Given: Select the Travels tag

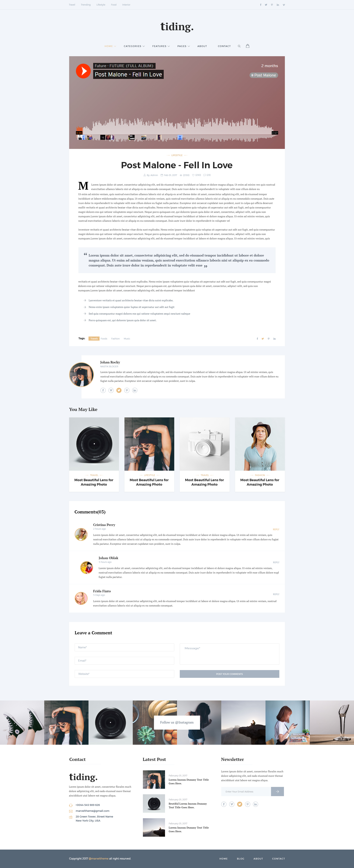Looking at the screenshot, I should point(94,339).
